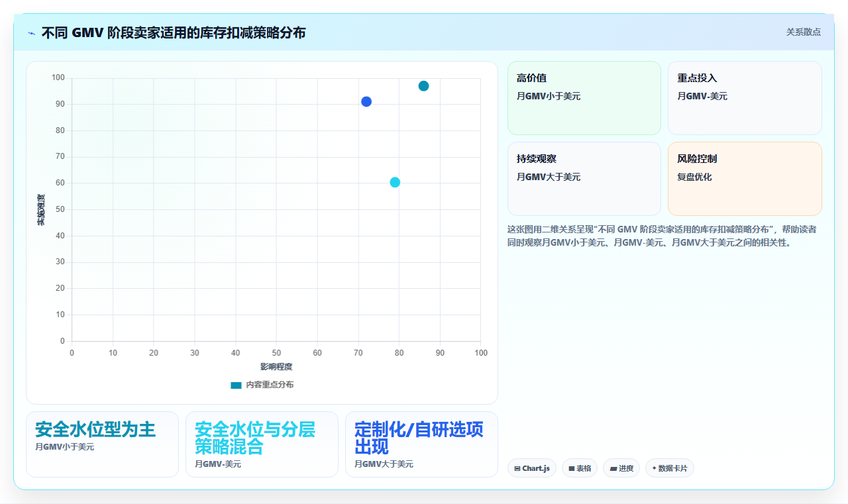Click 月GMV小于美元 under 高价值

coord(549,96)
